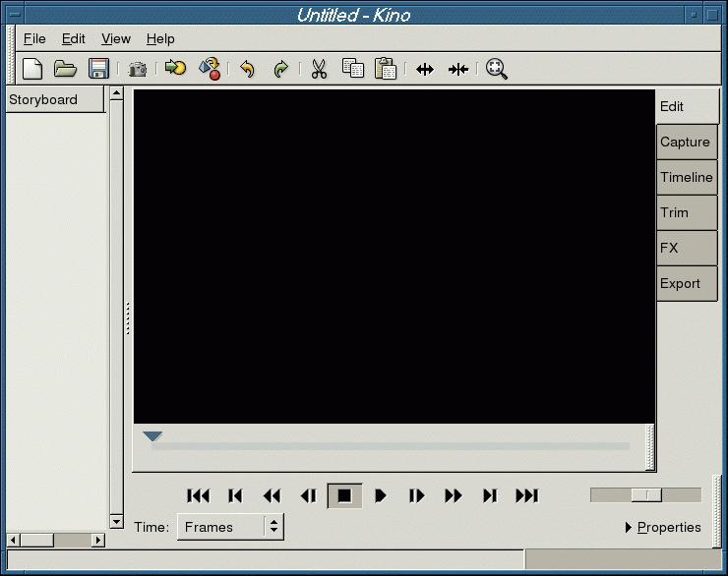Click the Paste clipboard icon
This screenshot has height=576, width=728.
386,69
